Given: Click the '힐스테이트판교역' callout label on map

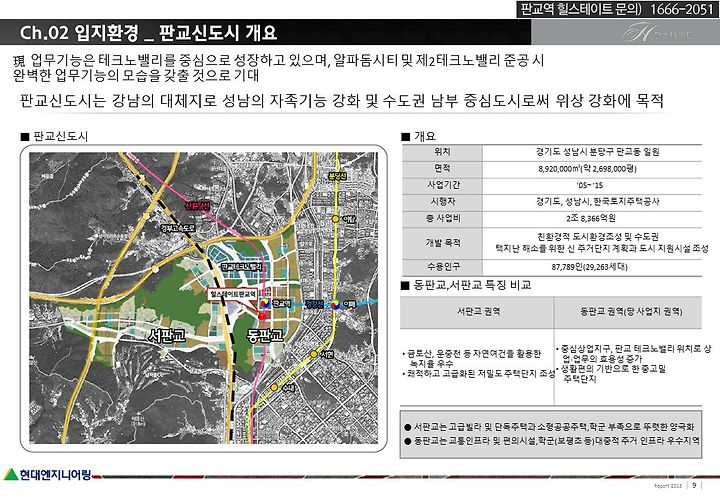Looking at the screenshot, I should click(233, 294).
